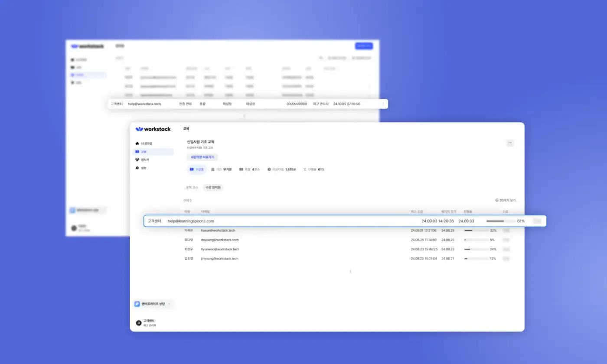Viewport: 607px width, 364px height.
Task: Click the 61% progress bar for help@learningspoons.com
Action: [500, 221]
